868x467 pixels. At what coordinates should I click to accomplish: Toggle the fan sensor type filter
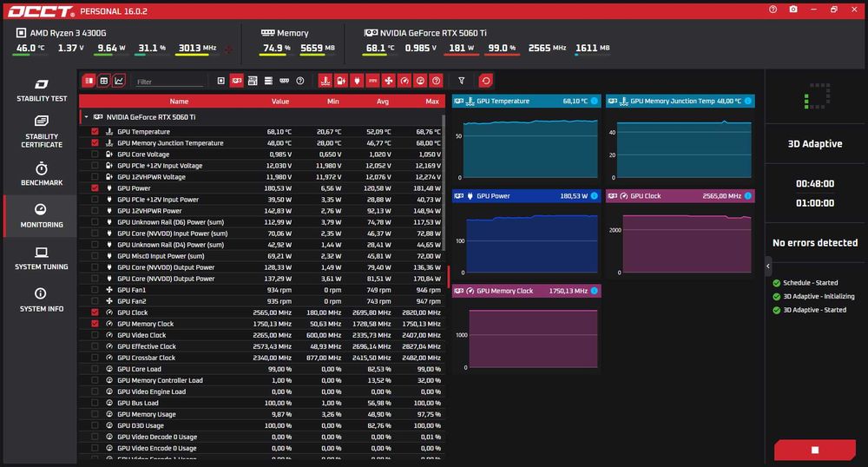[x=389, y=81]
